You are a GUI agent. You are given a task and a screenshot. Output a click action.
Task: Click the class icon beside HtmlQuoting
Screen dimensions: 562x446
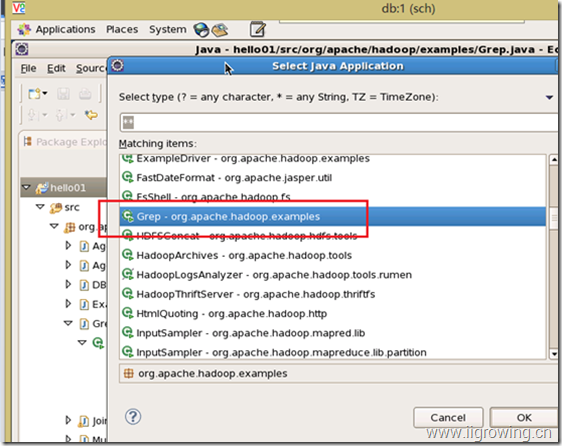coord(128,313)
